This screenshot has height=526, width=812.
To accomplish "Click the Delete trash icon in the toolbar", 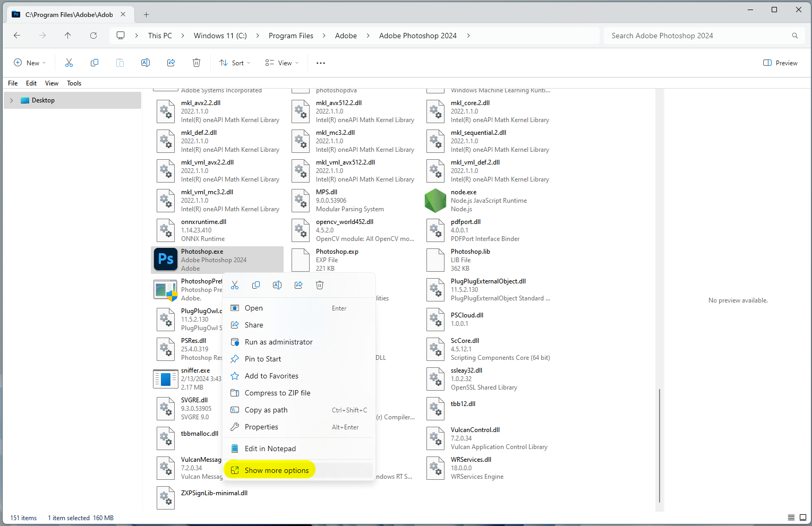I will [196, 62].
